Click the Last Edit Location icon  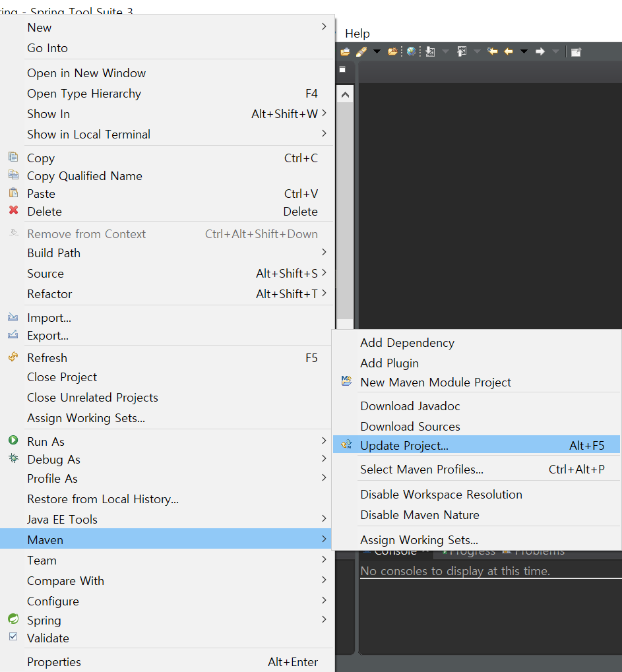pos(493,51)
